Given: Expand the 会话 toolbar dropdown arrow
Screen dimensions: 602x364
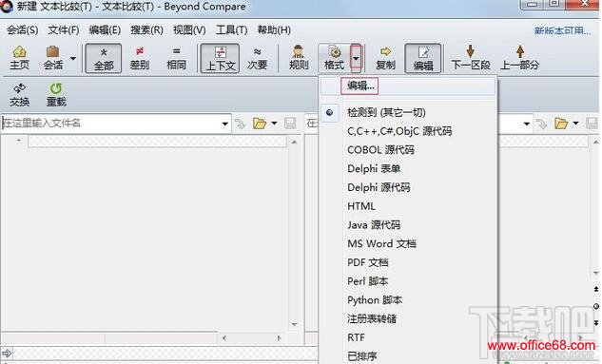Looking at the screenshot, I should (73, 59).
